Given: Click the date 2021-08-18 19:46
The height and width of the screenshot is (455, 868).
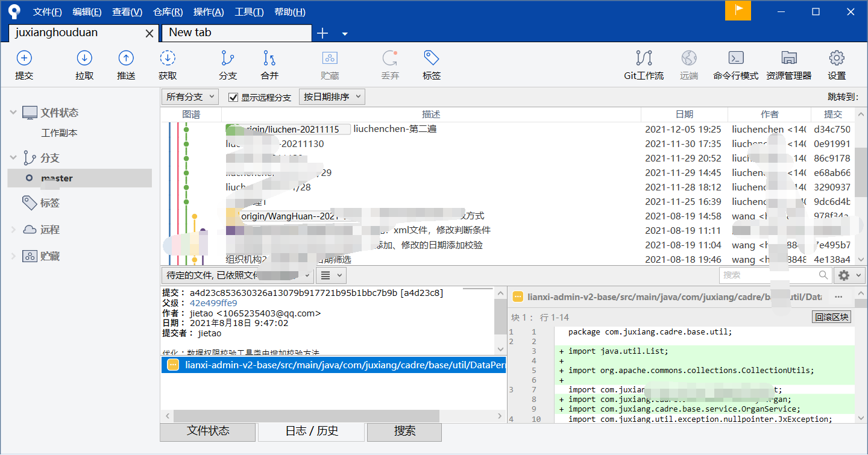Looking at the screenshot, I should [683, 260].
